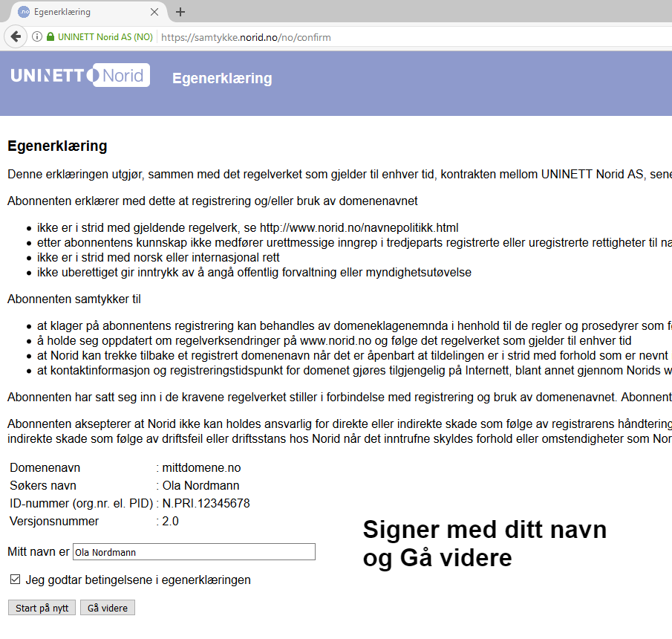Image resolution: width=672 pixels, height=639 pixels.
Task: Focus the Mitt navn er text field
Action: click(194, 551)
